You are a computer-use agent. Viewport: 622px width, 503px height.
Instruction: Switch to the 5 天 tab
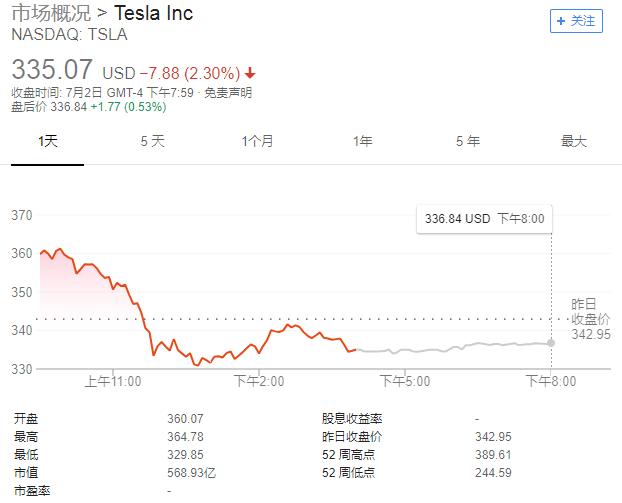pyautogui.click(x=152, y=141)
